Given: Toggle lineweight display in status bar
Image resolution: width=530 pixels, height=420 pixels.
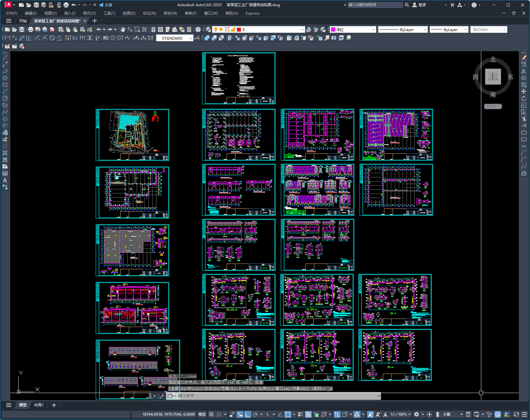Looking at the screenshot, I should [x=300, y=414].
